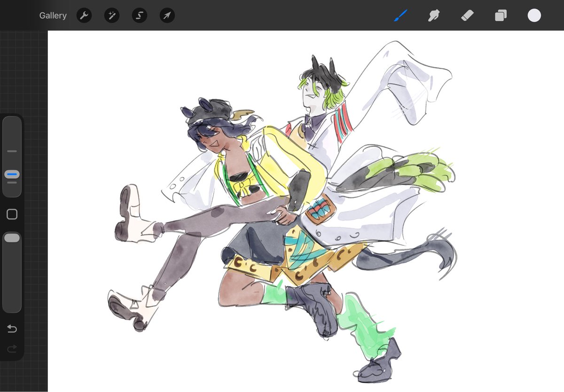The height and width of the screenshot is (392, 564).
Task: Activate the Transform arrow tool
Action: (x=167, y=16)
